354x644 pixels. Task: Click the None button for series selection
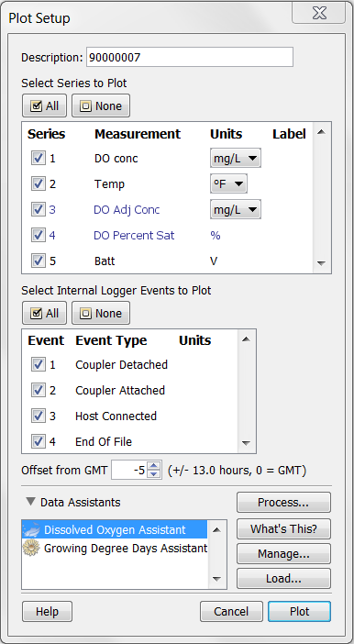[101, 106]
